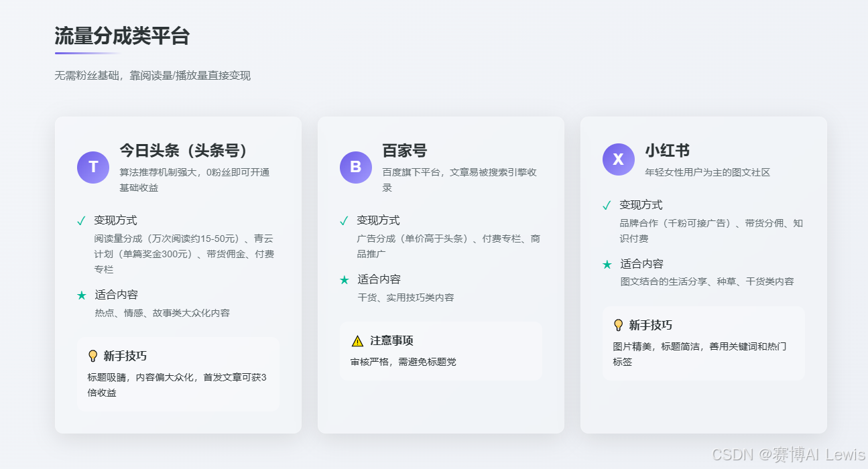This screenshot has width=868, height=469.
Task: Click the text 品牌合作（千粉可接广告）、带货分佣、知识付费
Action: click(x=712, y=231)
